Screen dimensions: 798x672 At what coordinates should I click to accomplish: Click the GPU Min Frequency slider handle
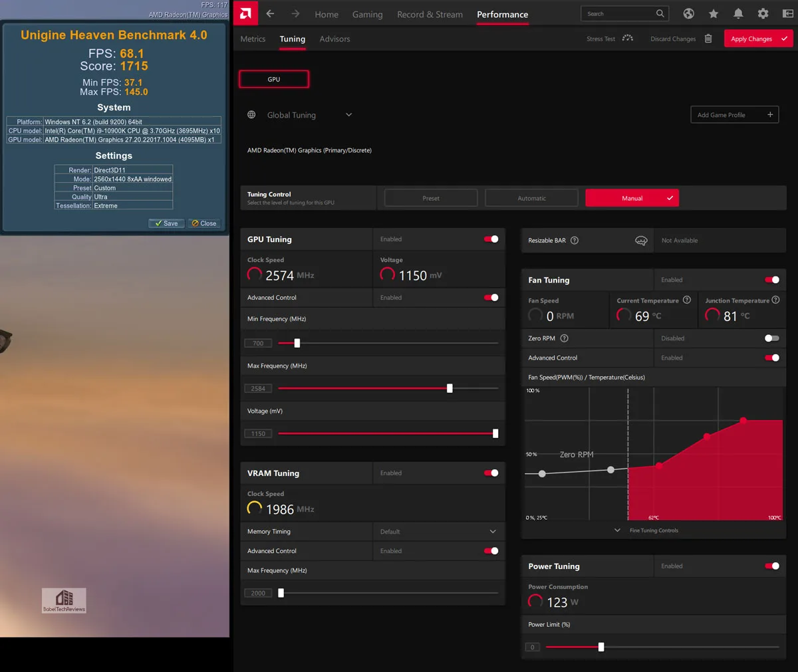pos(297,343)
